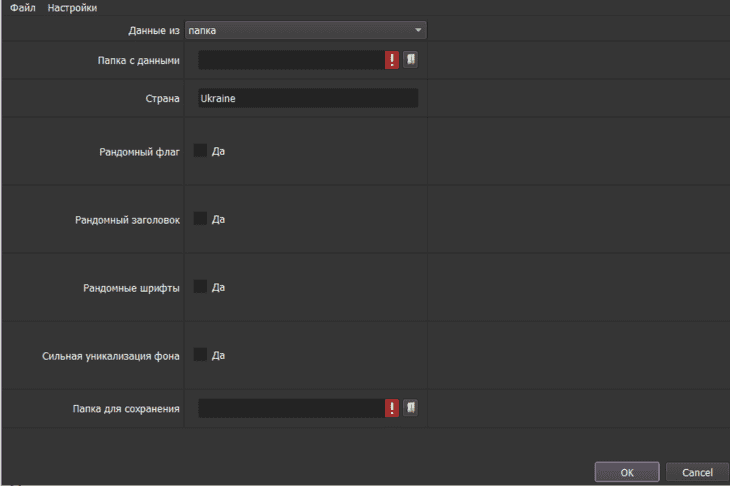730x486 pixels.
Task: Click the Cancel button
Action: pos(697,472)
